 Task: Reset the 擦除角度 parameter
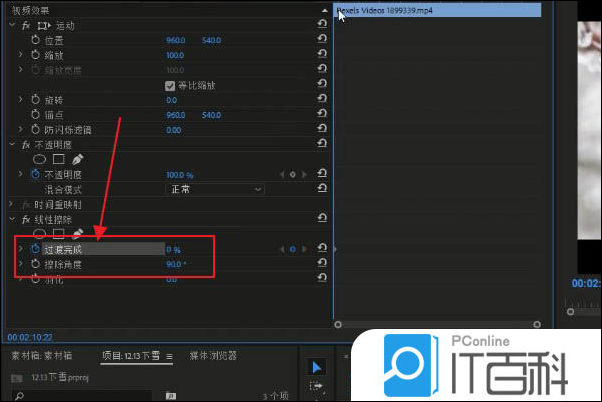tap(322, 263)
